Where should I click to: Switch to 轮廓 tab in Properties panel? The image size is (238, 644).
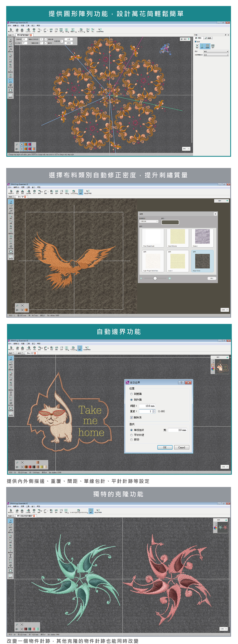click(x=208, y=38)
